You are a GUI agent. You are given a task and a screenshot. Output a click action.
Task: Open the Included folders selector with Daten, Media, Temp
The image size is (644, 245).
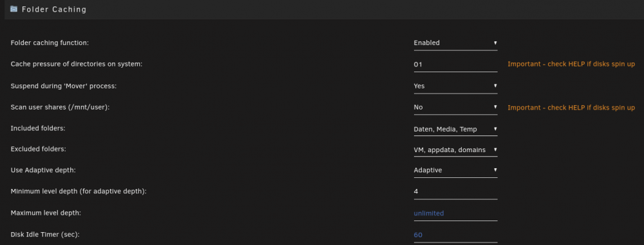tap(455, 129)
